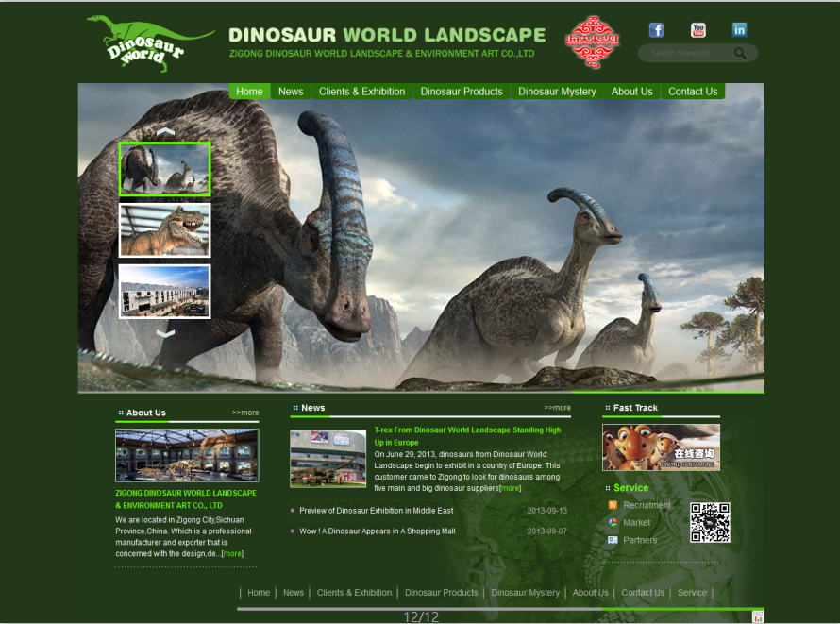Open the LinkedIn social icon
Image resolution: width=840 pixels, height=624 pixels.
click(739, 30)
